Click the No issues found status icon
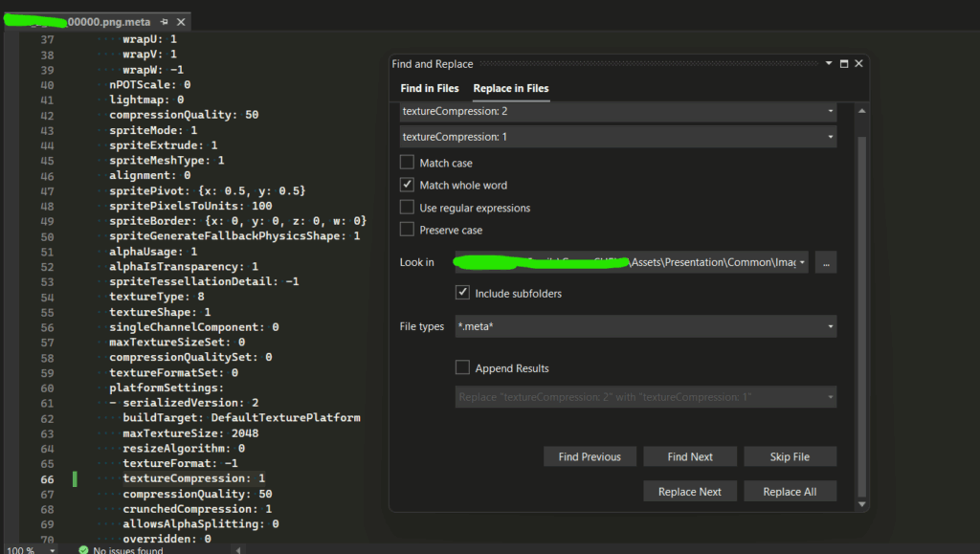Viewport: 980px width, 554px height. [x=83, y=549]
